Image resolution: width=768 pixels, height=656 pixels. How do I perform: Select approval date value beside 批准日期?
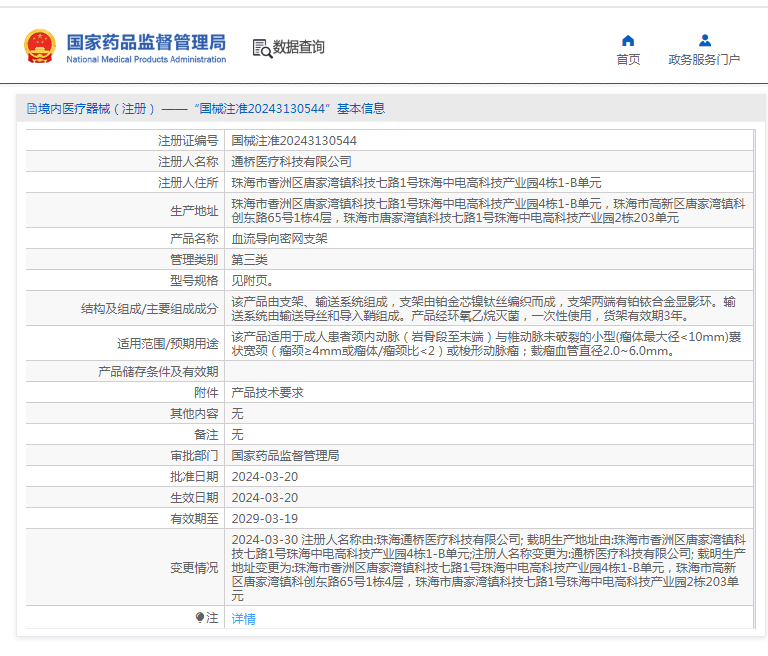pos(264,477)
